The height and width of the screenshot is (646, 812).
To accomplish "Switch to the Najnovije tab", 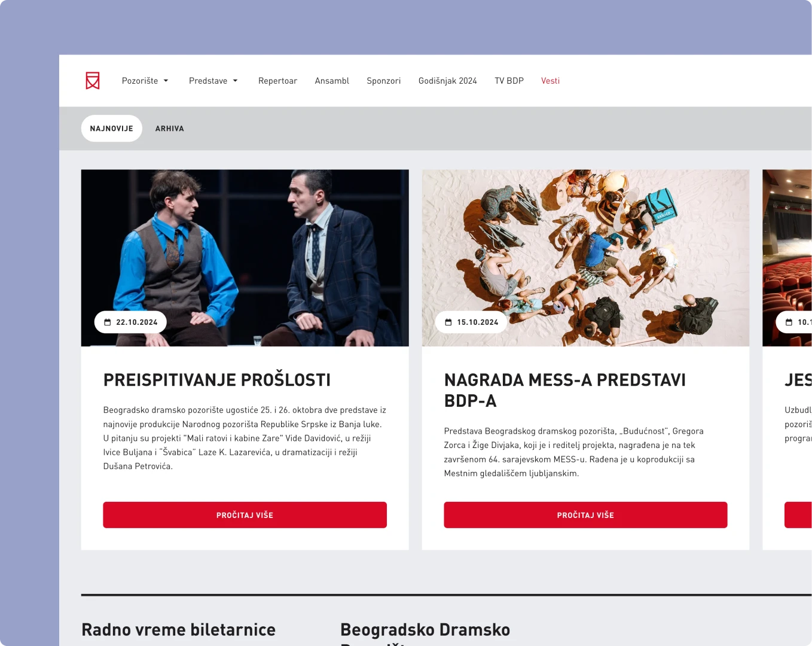I will coord(112,129).
